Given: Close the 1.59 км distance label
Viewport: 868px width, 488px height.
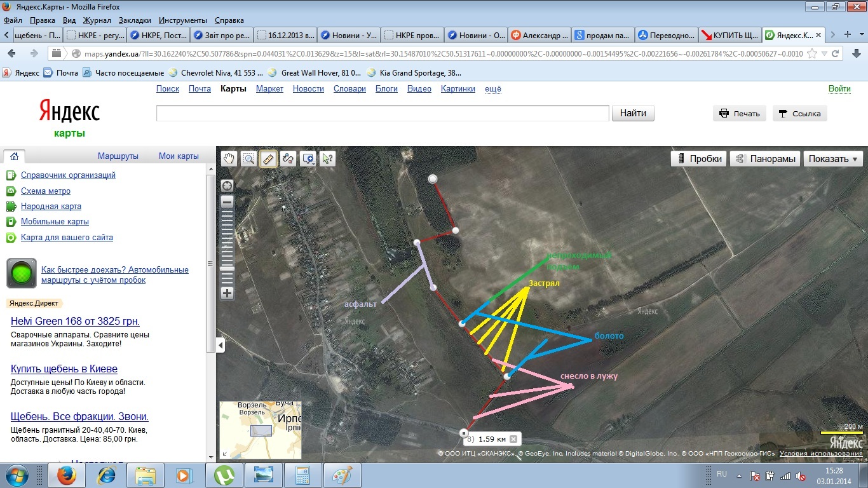Looking at the screenshot, I should click(x=513, y=439).
